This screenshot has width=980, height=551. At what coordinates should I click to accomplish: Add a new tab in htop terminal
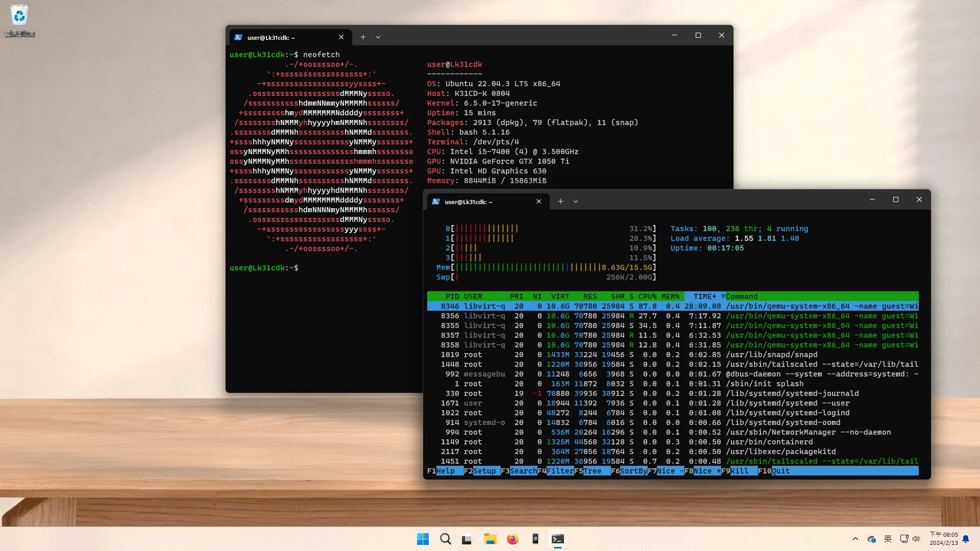coord(560,202)
